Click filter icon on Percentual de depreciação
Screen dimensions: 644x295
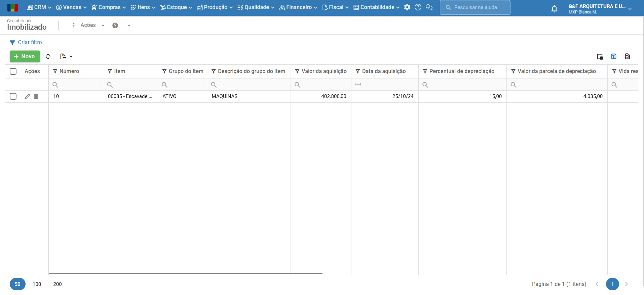pos(425,71)
